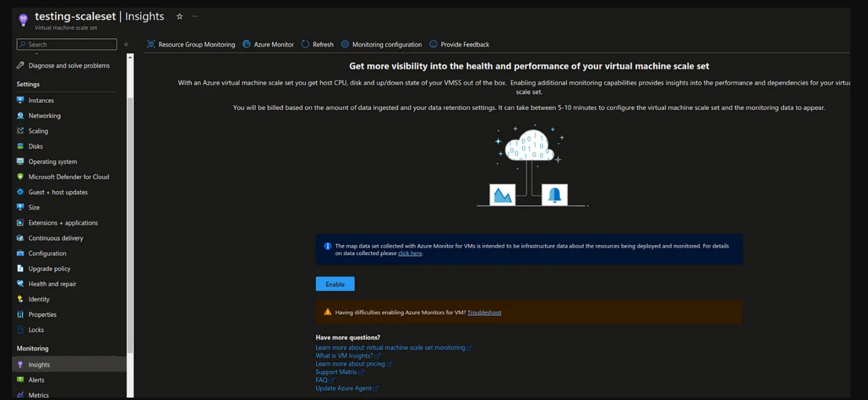This screenshot has width=868, height=400.
Task: Click the Refresh icon in toolbar
Action: pos(305,44)
